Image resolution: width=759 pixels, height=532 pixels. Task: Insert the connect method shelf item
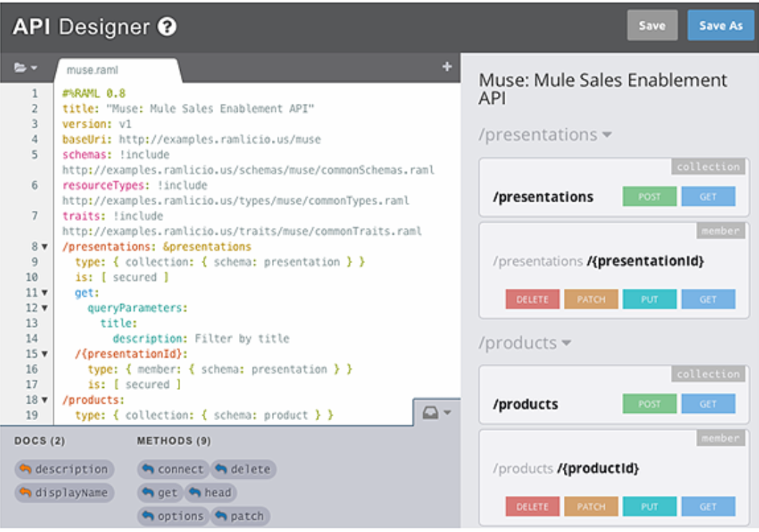[174, 469]
